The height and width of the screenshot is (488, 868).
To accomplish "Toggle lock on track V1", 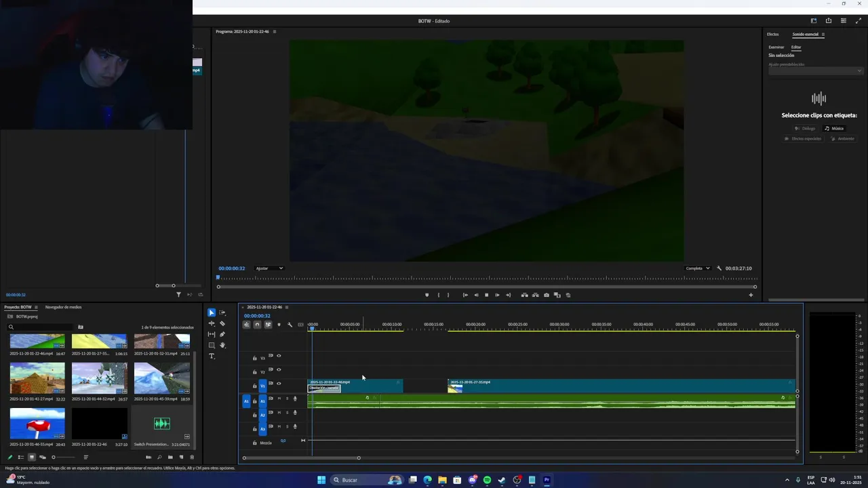I will click(x=255, y=386).
